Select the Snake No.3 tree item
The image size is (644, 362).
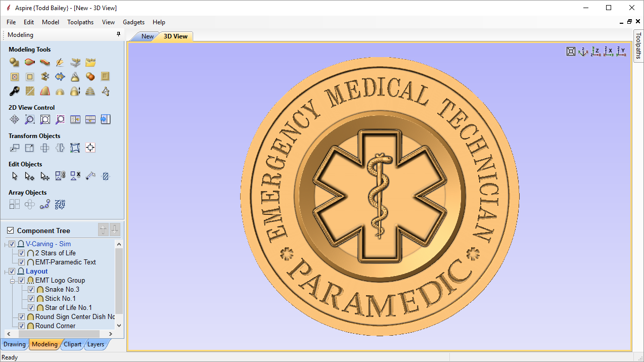(x=62, y=289)
